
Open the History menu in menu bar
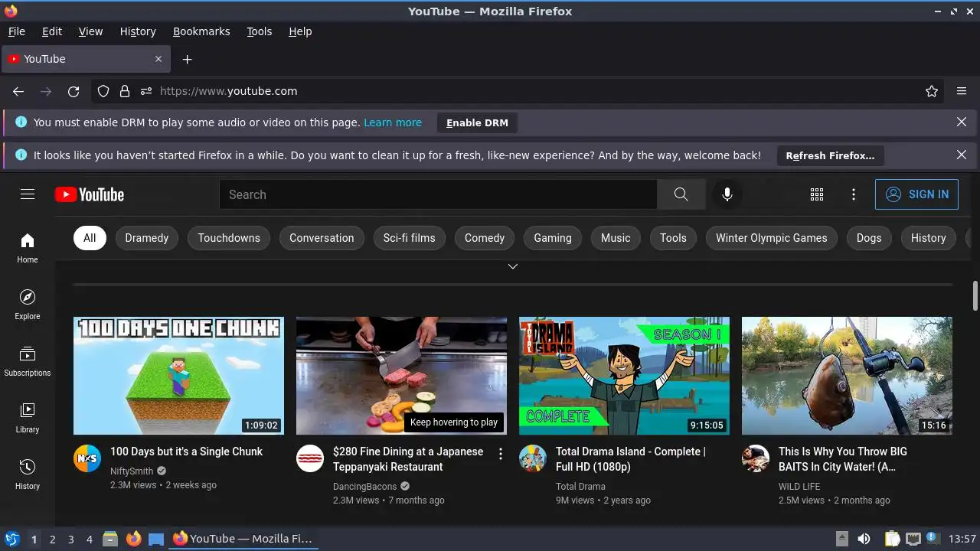pos(138,31)
